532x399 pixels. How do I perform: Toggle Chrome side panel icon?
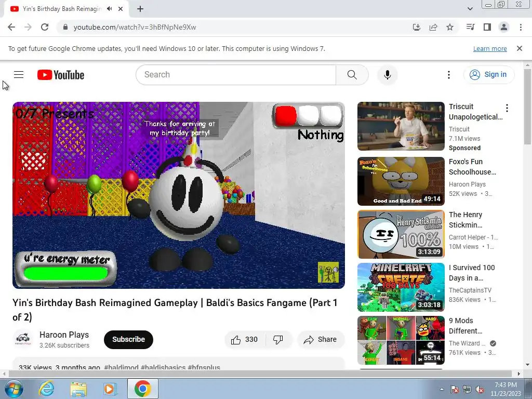click(x=487, y=27)
